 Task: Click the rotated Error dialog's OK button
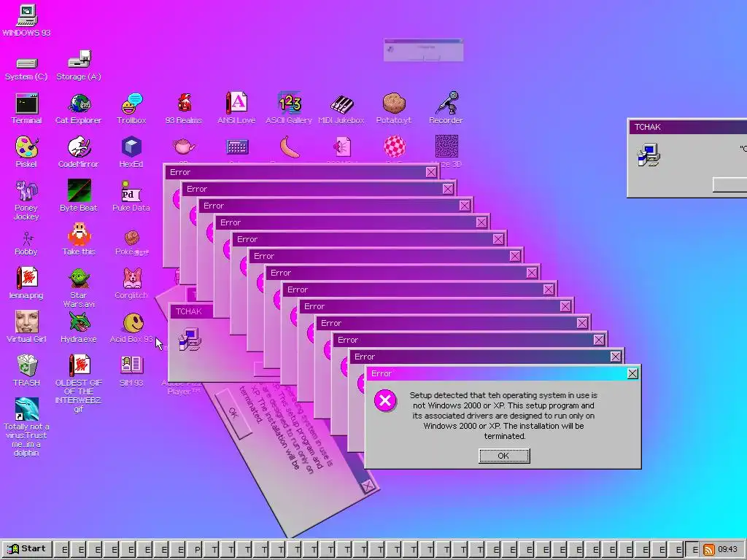[233, 413]
